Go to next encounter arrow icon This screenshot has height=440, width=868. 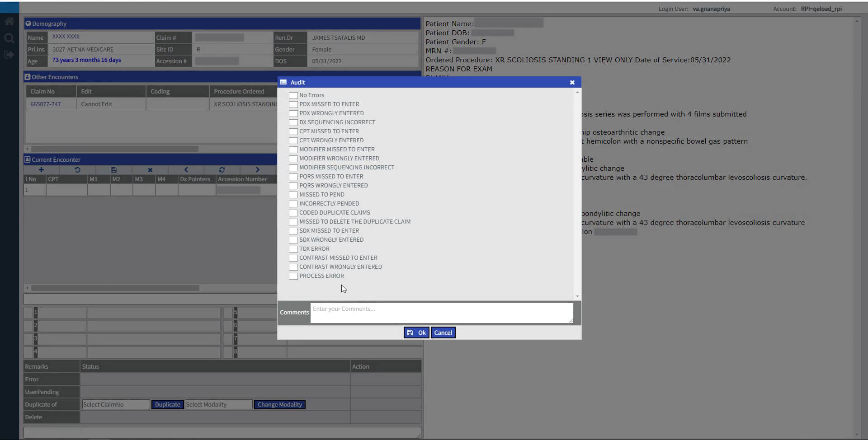[x=258, y=170]
